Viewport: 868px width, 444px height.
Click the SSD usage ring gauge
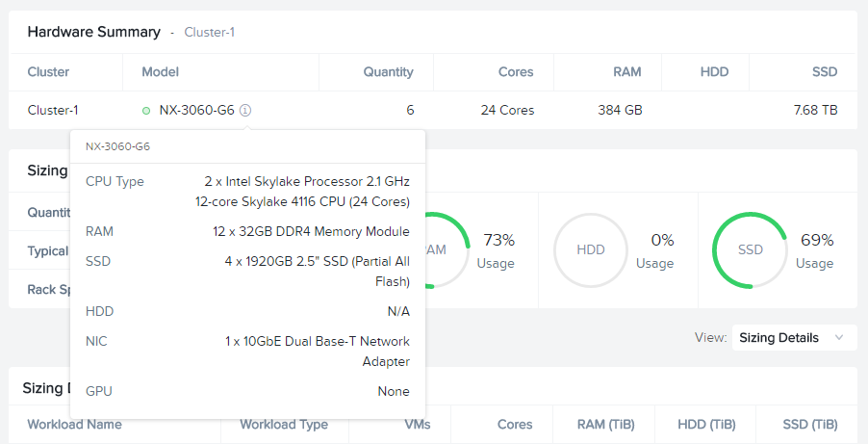tap(750, 250)
